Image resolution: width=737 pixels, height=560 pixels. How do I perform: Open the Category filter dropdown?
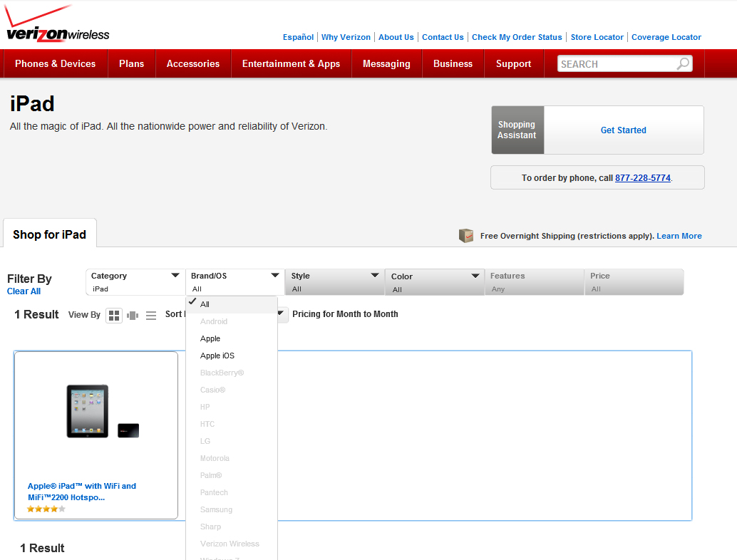point(135,282)
